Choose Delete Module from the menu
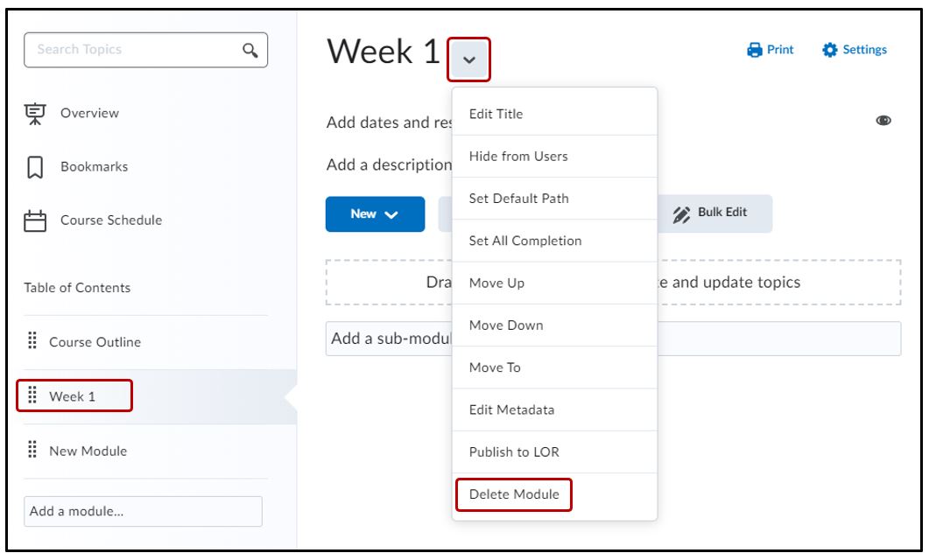929x560 pixels. click(514, 494)
